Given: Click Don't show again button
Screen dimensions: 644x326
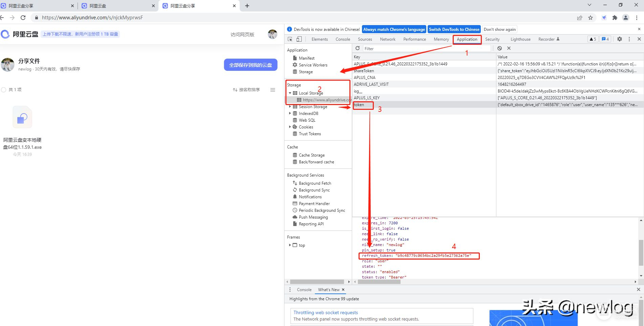Looking at the screenshot, I should (499, 29).
